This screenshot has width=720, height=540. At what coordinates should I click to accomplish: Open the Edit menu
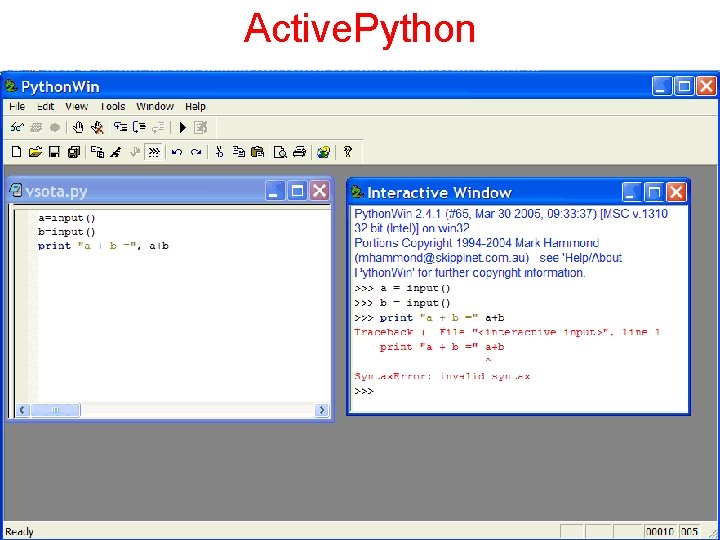pos(45,107)
